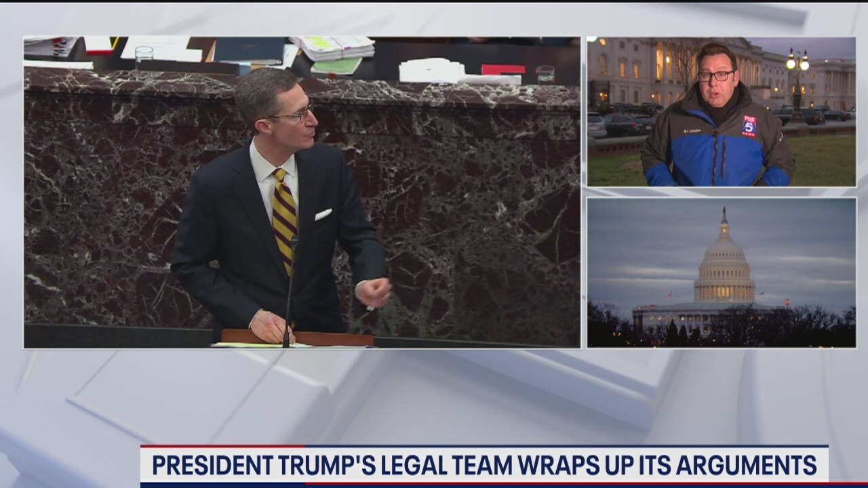Click the lit street lamp behind the reporter
This screenshot has height=488, width=868.
[797, 63]
